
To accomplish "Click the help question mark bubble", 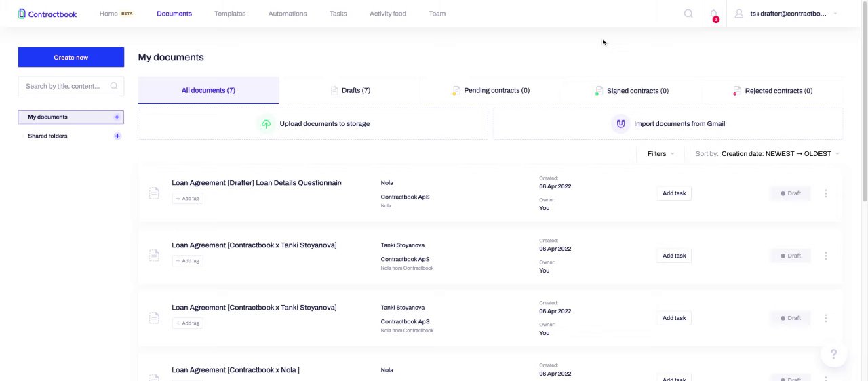I will click(x=833, y=354).
